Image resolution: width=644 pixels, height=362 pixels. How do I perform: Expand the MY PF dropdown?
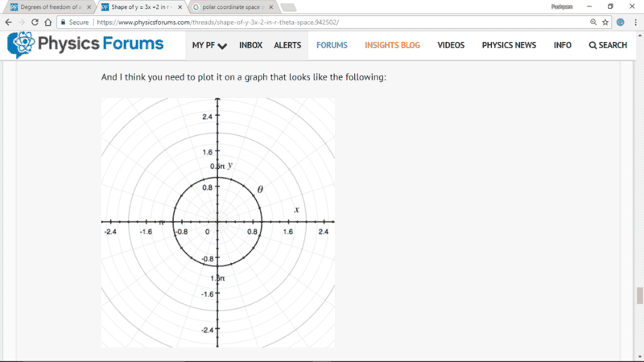click(209, 45)
